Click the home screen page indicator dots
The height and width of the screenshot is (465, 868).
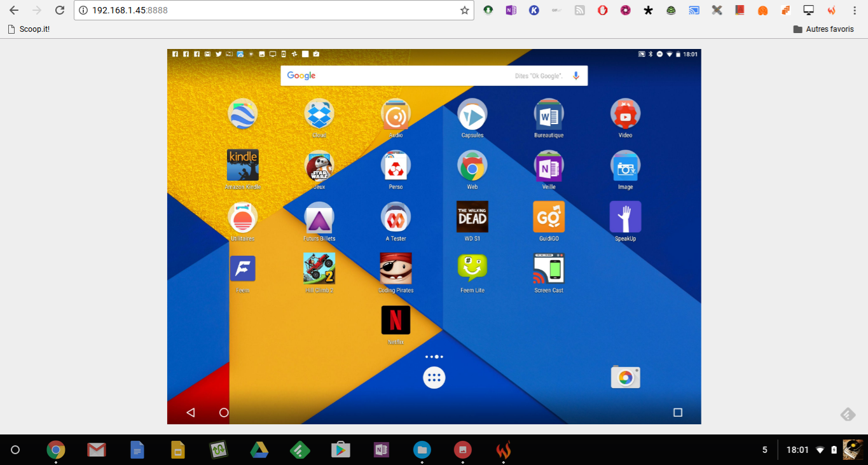point(434,357)
